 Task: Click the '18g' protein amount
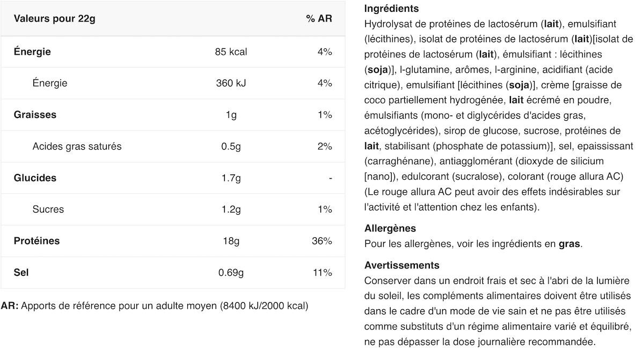coord(231,241)
